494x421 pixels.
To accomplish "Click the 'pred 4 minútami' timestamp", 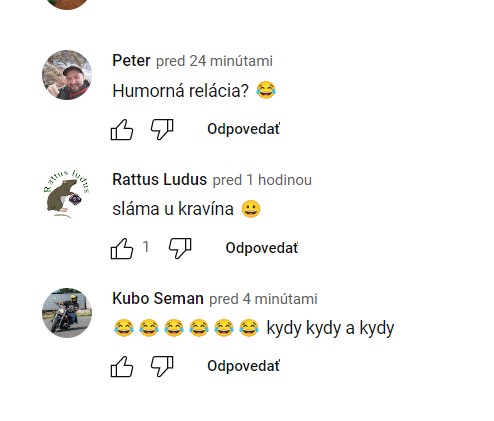I will (263, 299).
